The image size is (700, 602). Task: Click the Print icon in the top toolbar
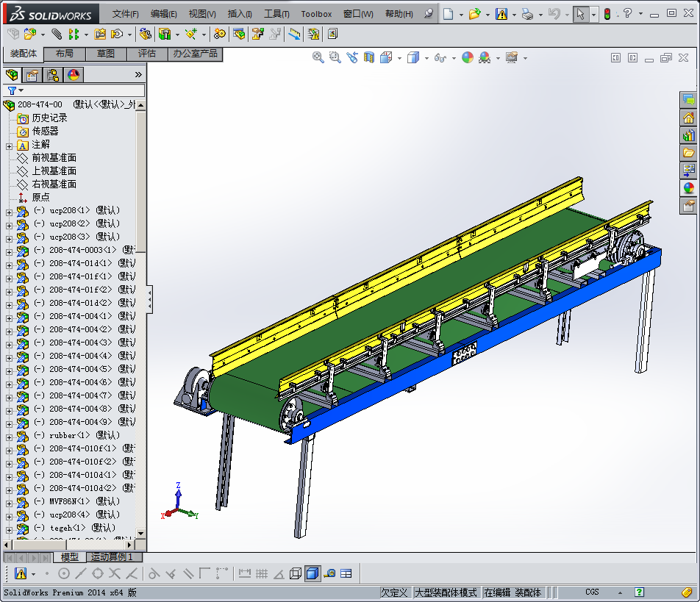pyautogui.click(x=527, y=14)
